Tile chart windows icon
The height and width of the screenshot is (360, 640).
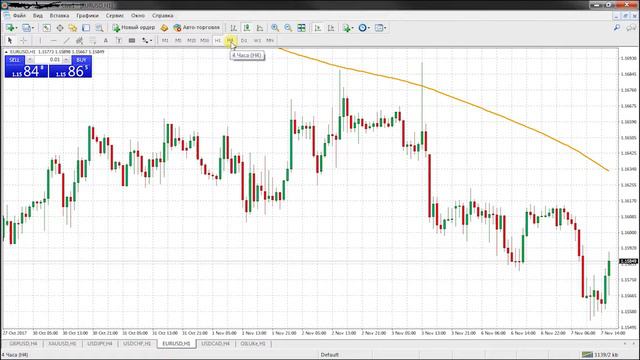[x=301, y=28]
